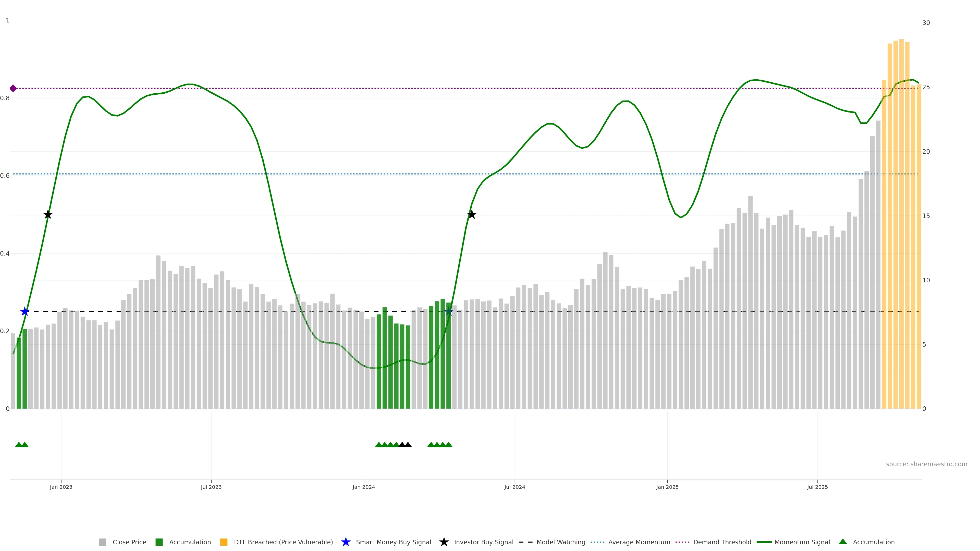Click the orange DTL Breached swatch
The width and height of the screenshot is (980, 551).
224,542
